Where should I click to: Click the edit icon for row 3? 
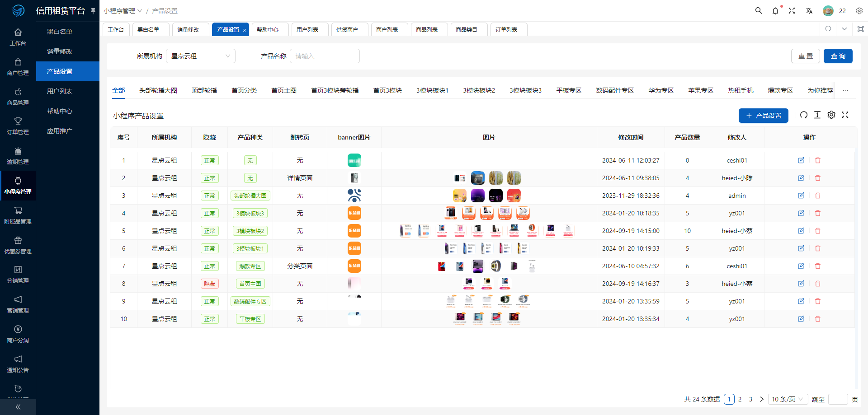(x=801, y=196)
